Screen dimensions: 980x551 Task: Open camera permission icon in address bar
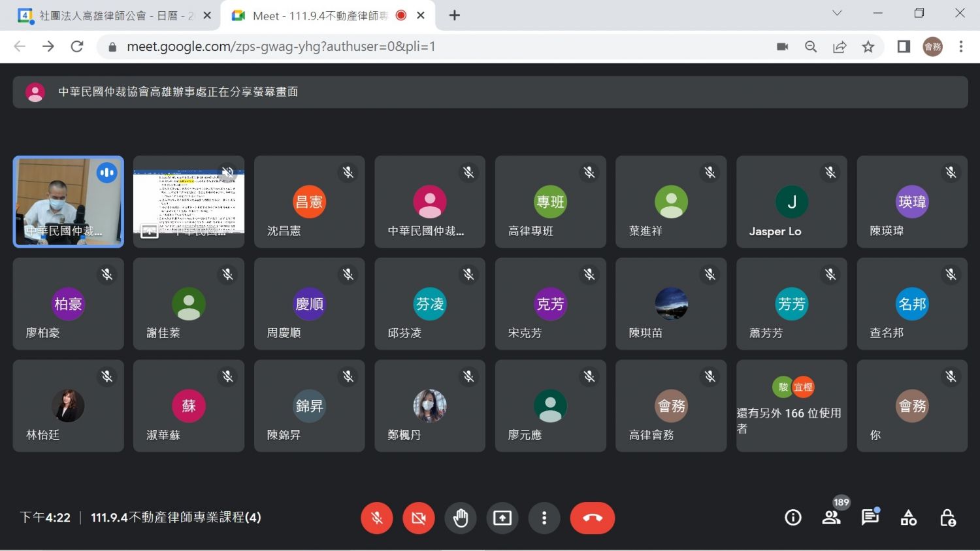(x=782, y=46)
